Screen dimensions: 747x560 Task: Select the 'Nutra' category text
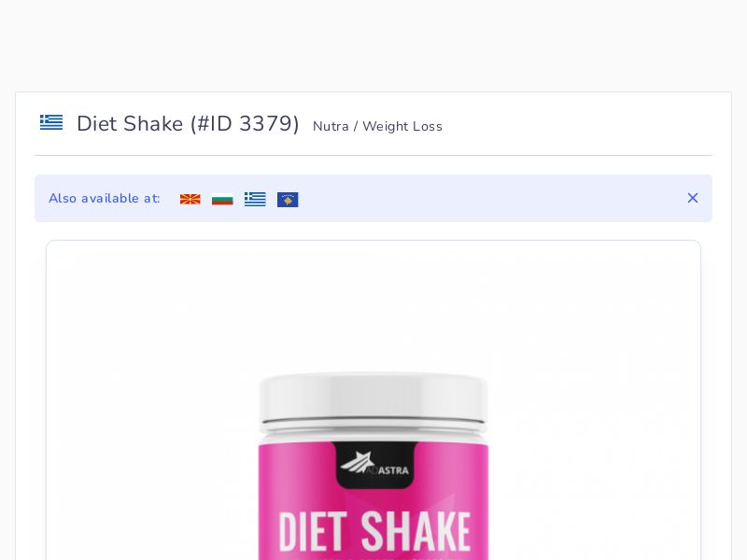(331, 126)
